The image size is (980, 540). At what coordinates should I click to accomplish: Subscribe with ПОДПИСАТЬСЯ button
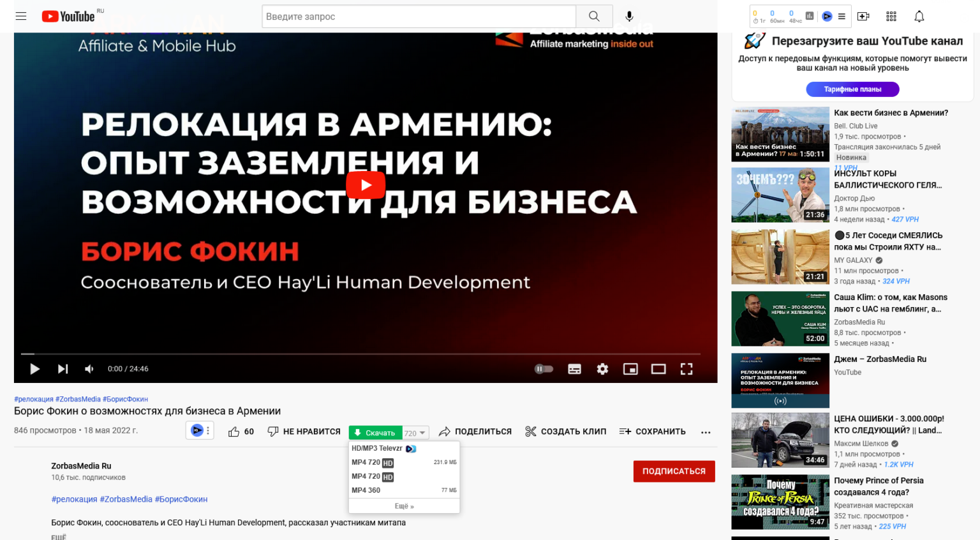coord(674,471)
